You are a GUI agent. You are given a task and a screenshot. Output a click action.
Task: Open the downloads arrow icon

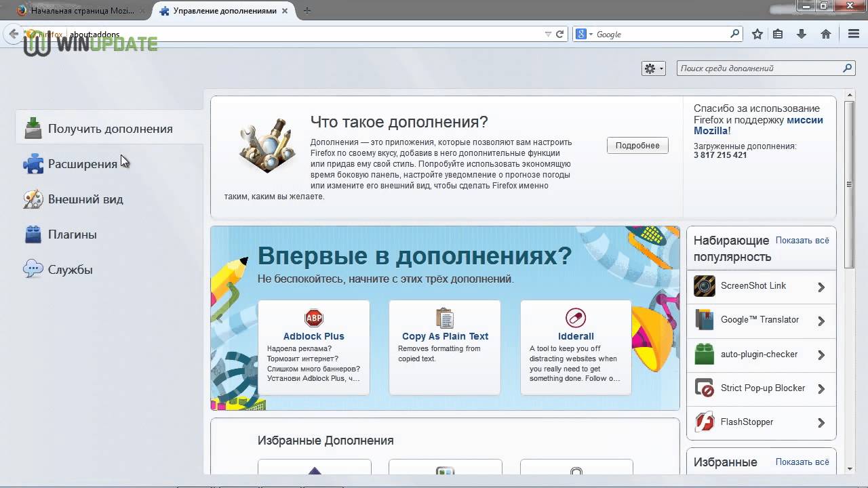tap(802, 34)
